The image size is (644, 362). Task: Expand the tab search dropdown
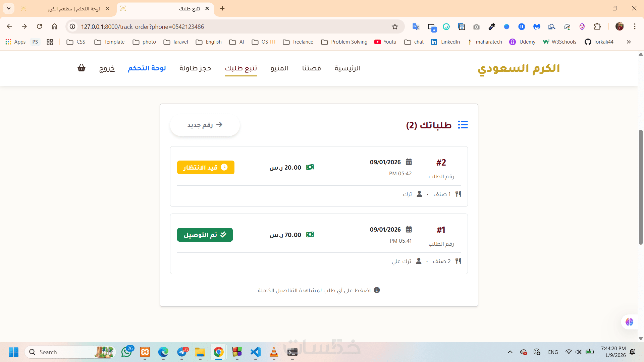pyautogui.click(x=9, y=8)
